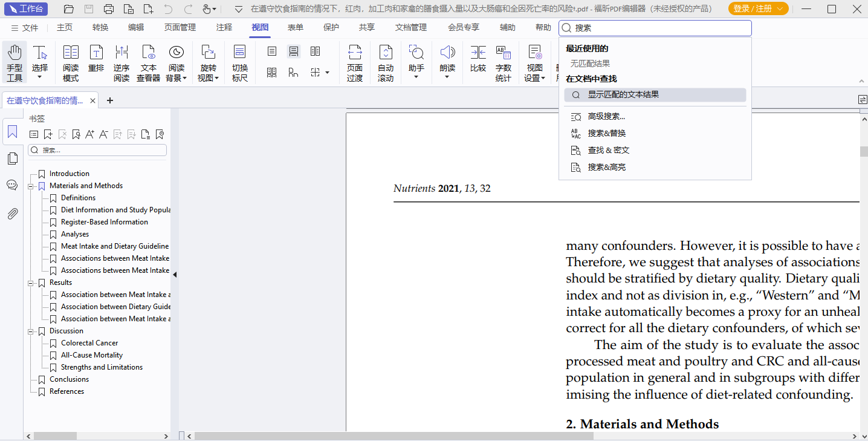Click the create new file icon
868x441 pixels.
point(149,9)
